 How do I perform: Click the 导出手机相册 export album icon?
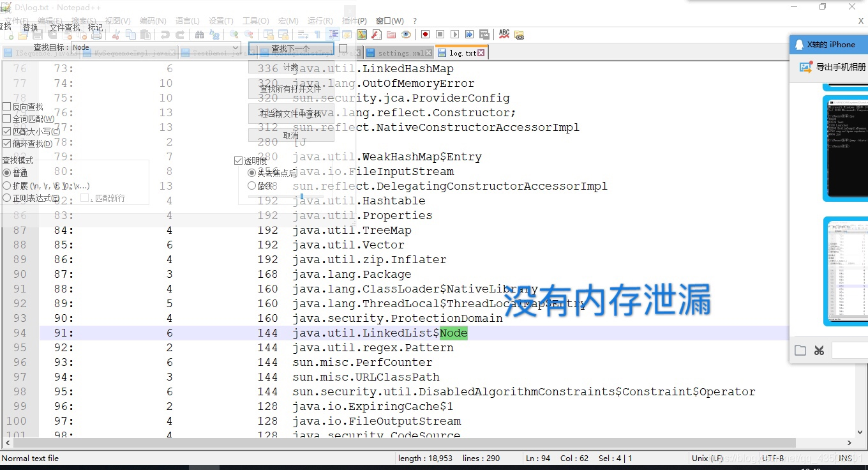coord(806,67)
